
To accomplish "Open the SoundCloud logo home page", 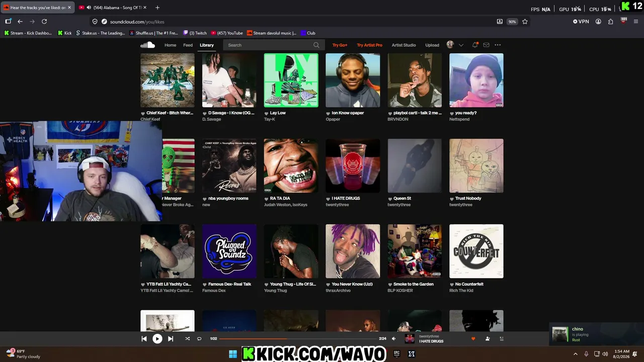I will point(147,45).
